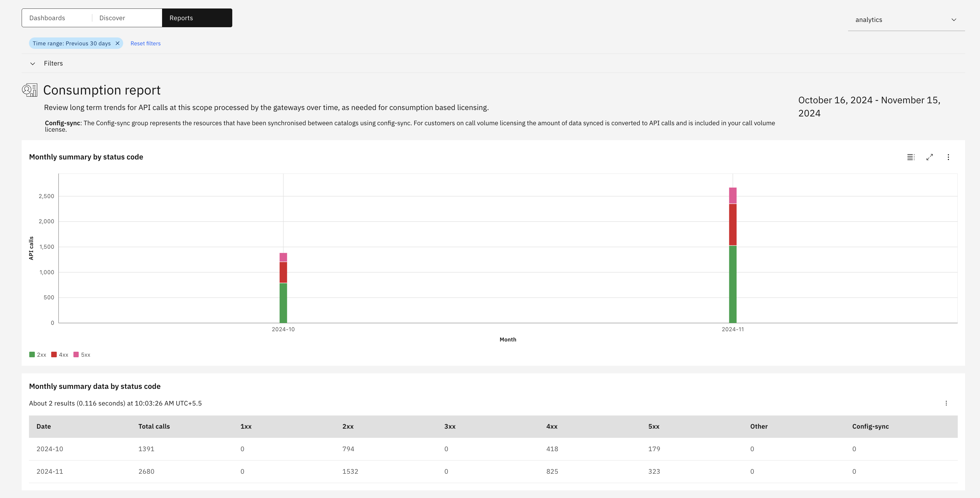
Task: Switch to the Dashboards tab
Action: click(x=47, y=18)
